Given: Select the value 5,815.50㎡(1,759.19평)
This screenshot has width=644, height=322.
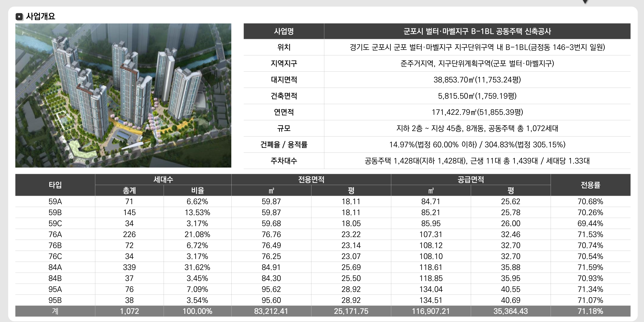Looking at the screenshot, I should pyautogui.click(x=477, y=96).
